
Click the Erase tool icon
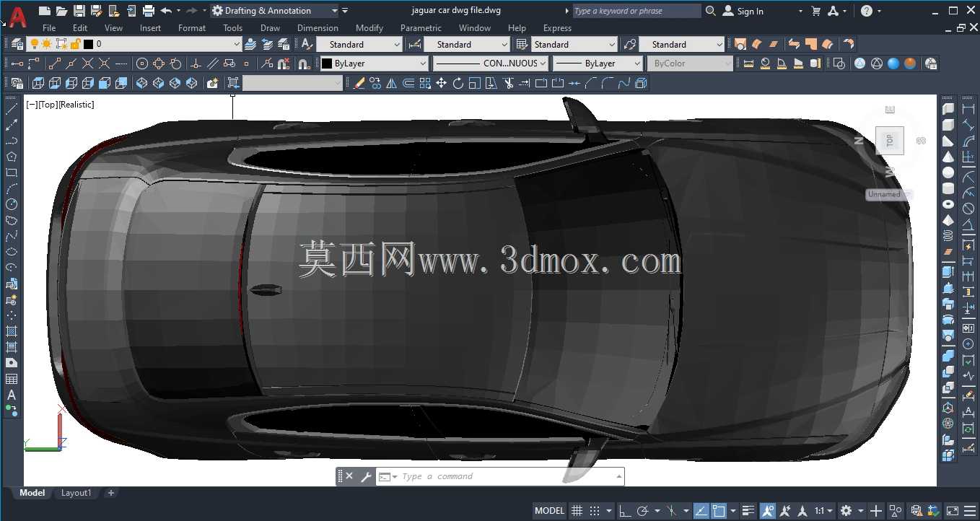coord(359,83)
